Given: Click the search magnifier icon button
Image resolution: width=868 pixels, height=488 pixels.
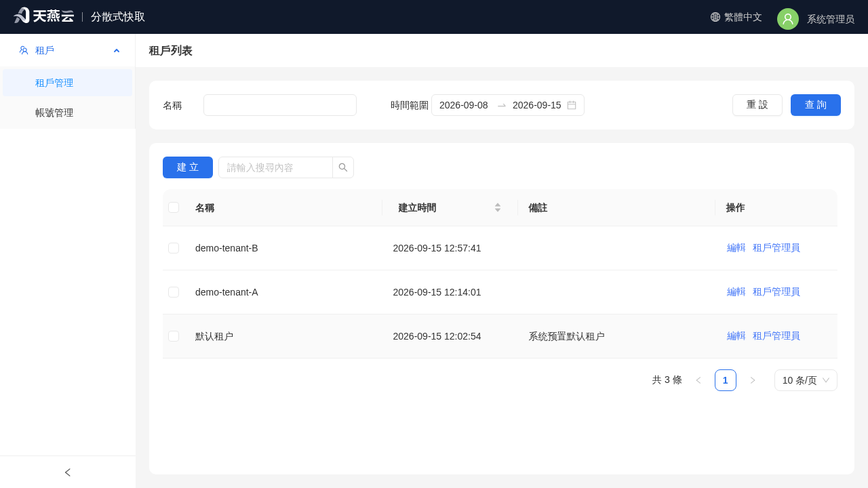Looking at the screenshot, I should click(343, 167).
